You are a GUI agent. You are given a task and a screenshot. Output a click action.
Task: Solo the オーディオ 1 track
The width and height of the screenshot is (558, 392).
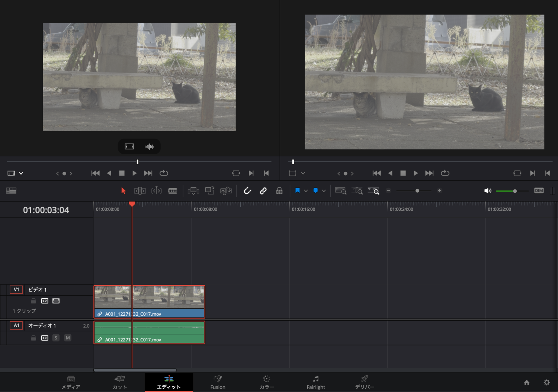coord(56,338)
